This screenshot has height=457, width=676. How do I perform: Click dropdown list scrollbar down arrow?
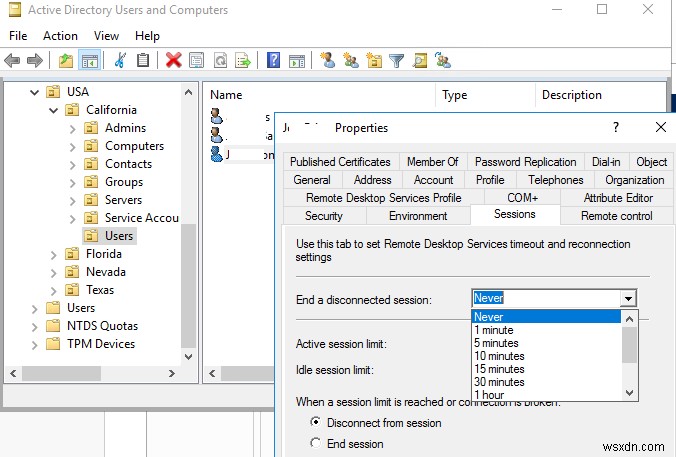pyautogui.click(x=629, y=393)
